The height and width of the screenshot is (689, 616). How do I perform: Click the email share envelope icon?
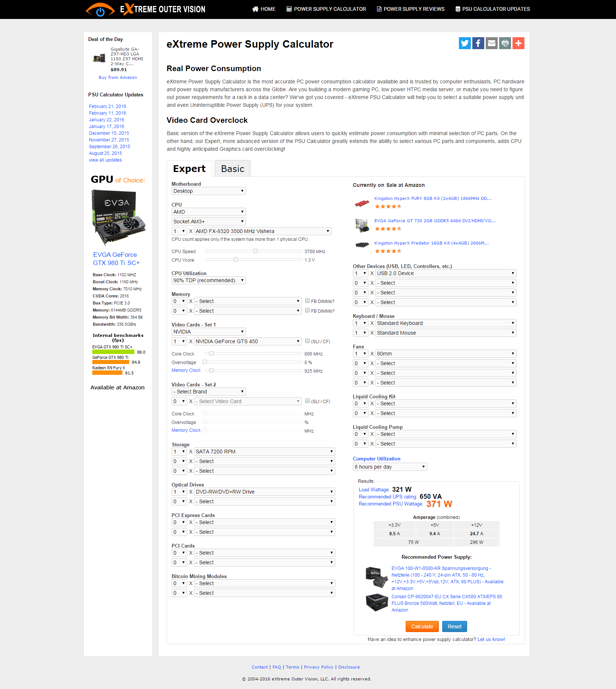tap(491, 43)
